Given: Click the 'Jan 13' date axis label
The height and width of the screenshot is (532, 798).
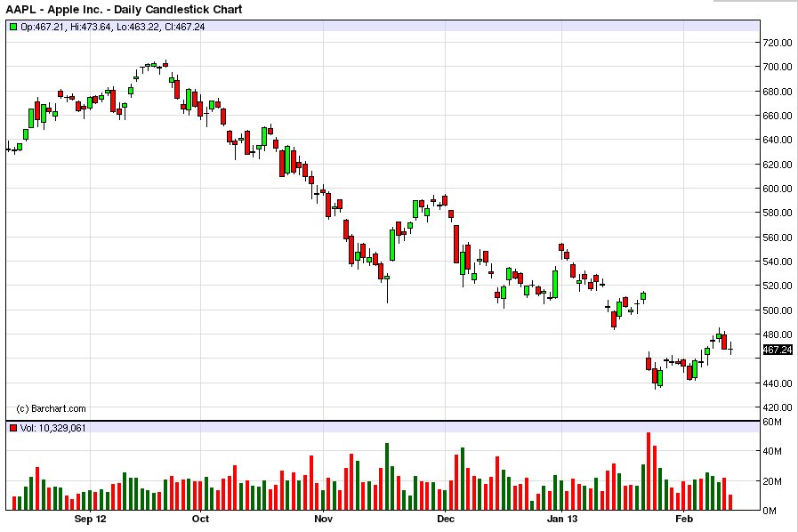Looking at the screenshot, I should tap(562, 519).
